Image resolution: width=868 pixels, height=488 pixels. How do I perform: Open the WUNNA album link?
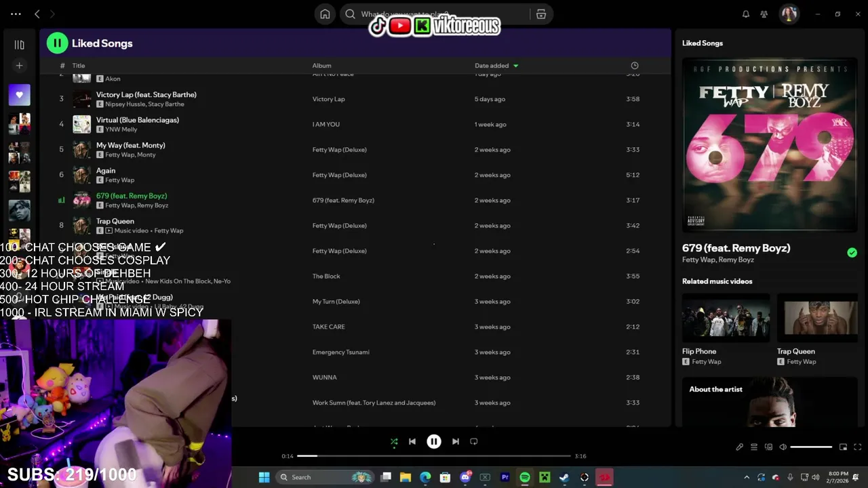pyautogui.click(x=324, y=378)
